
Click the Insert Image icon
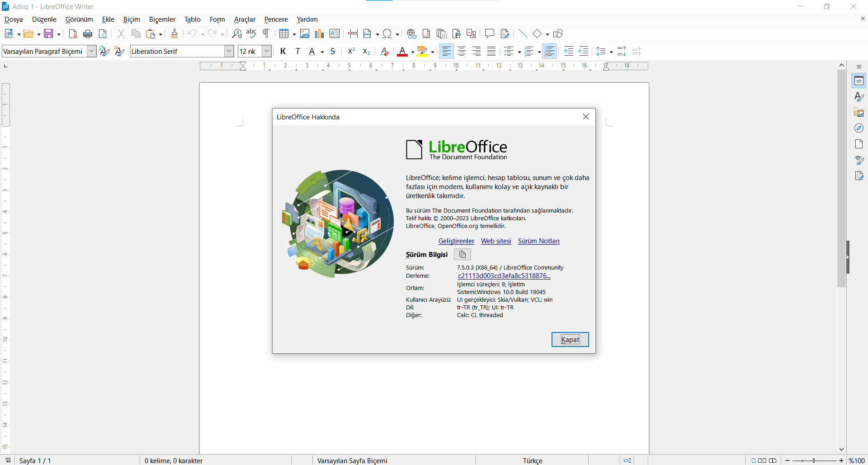(x=305, y=34)
